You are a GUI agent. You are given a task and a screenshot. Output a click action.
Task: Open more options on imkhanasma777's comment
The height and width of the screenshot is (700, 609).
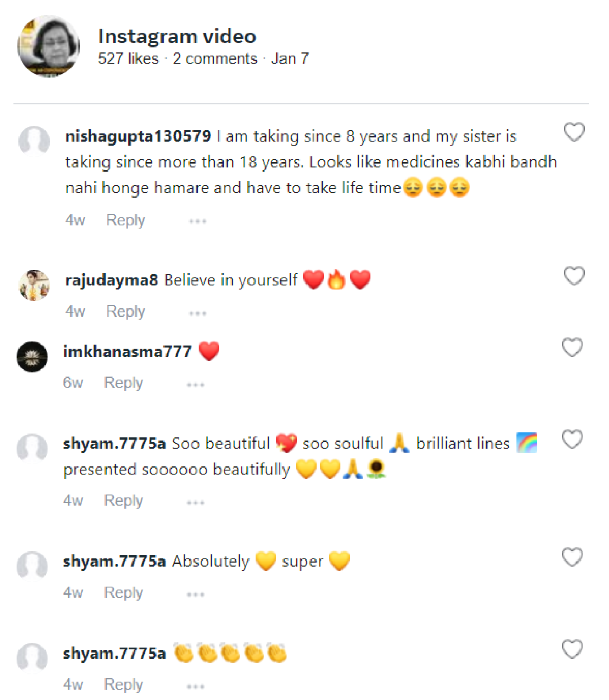[x=196, y=385]
